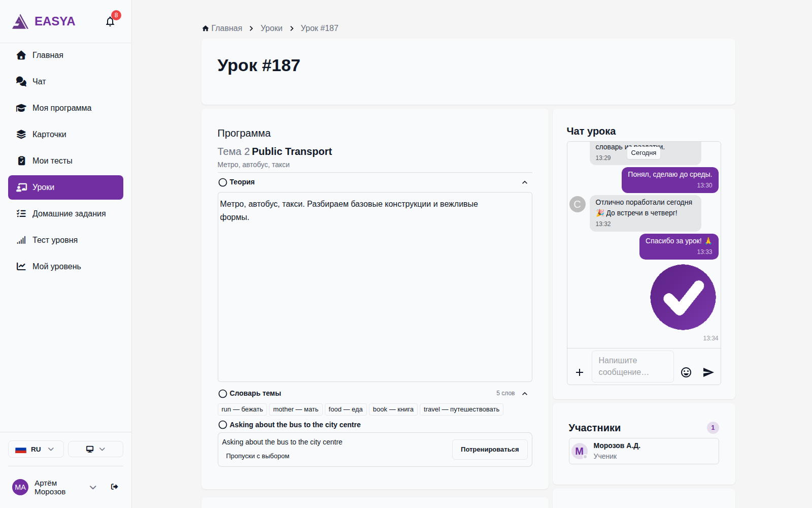The image size is (812, 508).
Task: Open Моя программа in the sidebar
Action: [65, 108]
